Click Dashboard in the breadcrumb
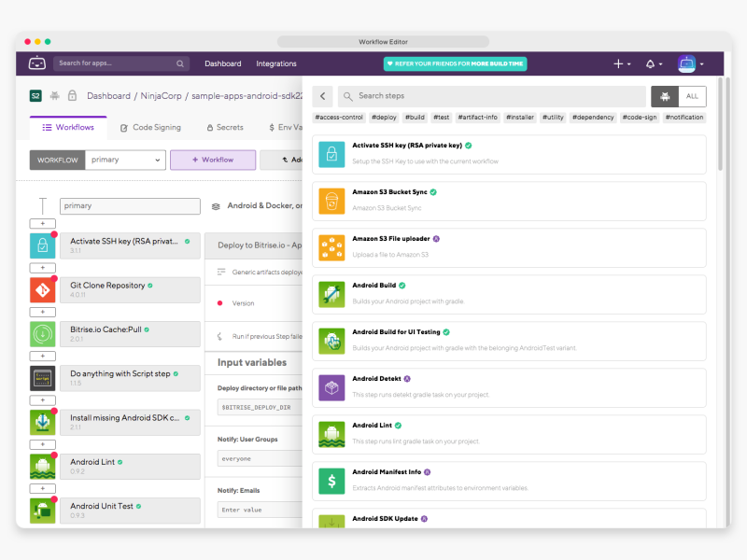 pyautogui.click(x=108, y=96)
